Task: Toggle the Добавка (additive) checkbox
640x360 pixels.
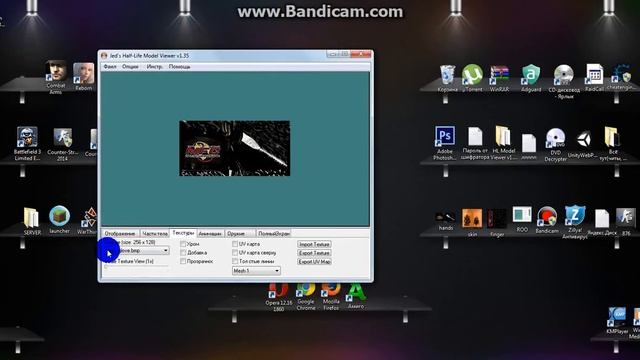Action: point(183,253)
